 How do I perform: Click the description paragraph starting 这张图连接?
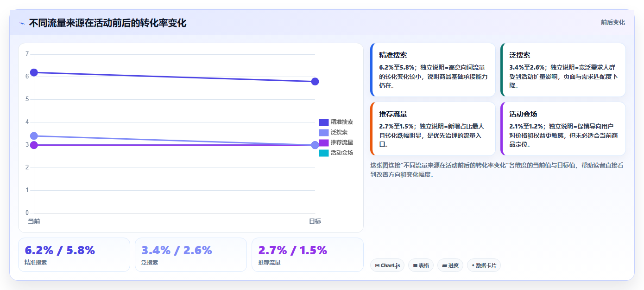497,170
